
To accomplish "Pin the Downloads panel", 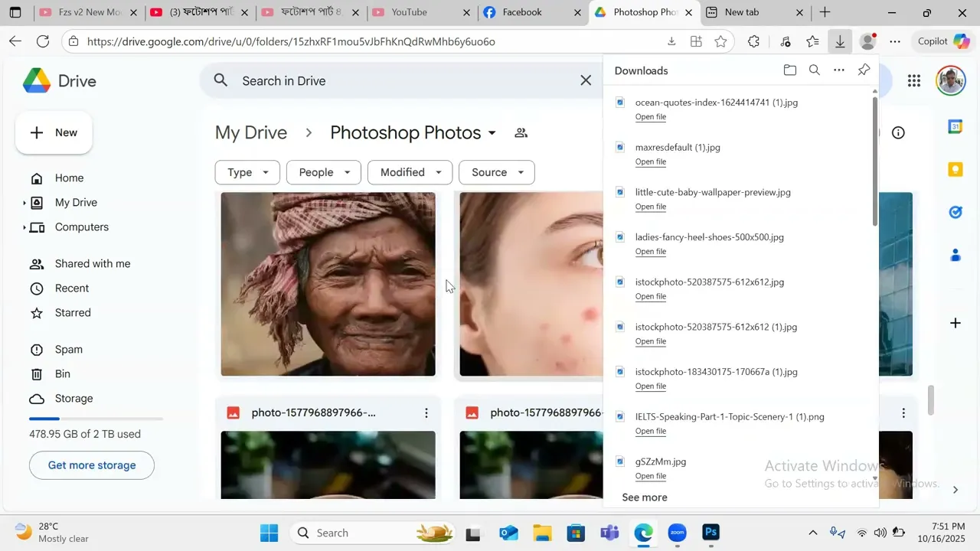I will (x=864, y=70).
